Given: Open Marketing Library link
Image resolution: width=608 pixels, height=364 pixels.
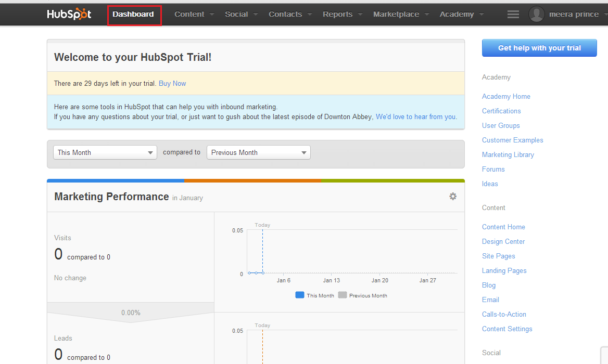Looking at the screenshot, I should pyautogui.click(x=508, y=154).
